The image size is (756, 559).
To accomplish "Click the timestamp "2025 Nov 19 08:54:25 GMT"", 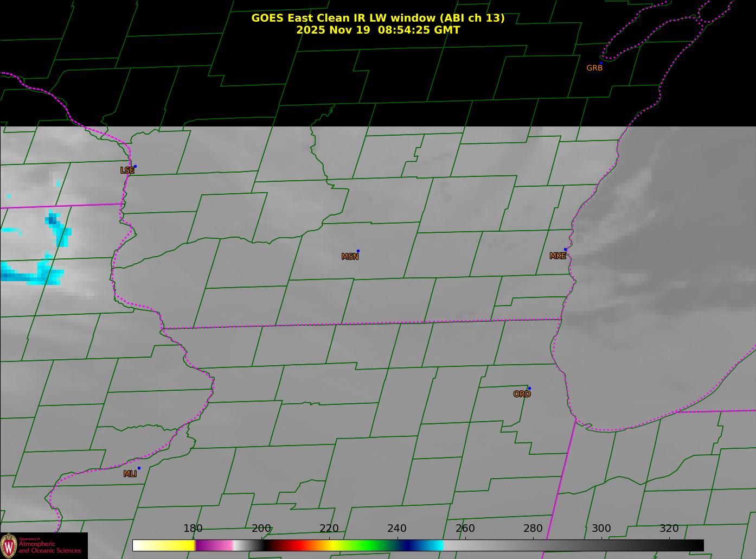I will coord(378,30).
